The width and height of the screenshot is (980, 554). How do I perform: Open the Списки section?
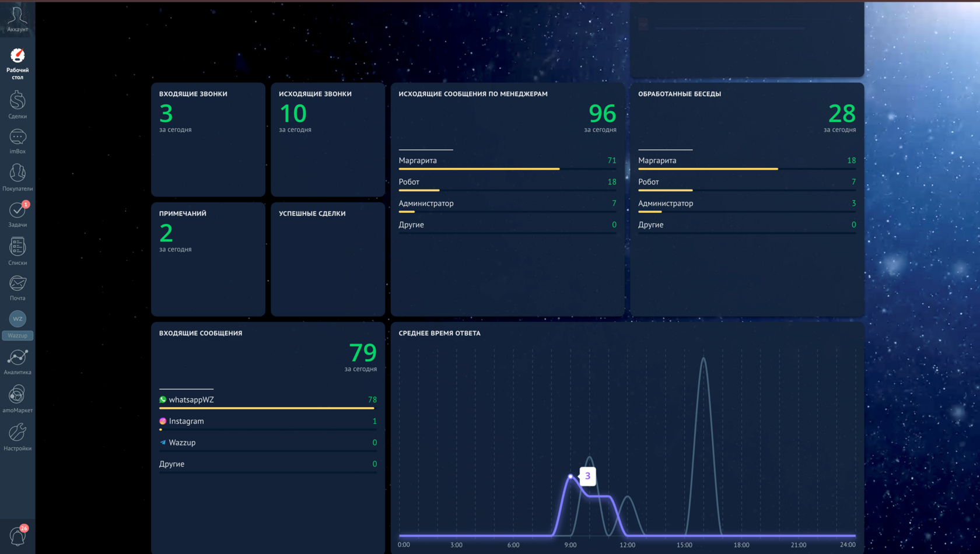point(17,251)
